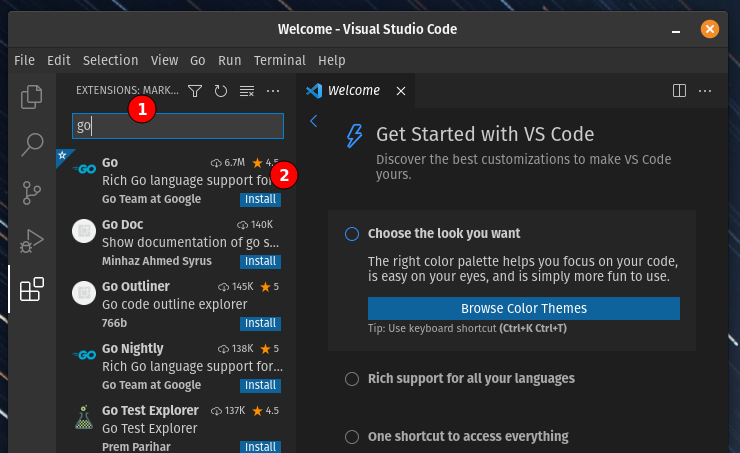The width and height of the screenshot is (740, 453).
Task: Minimize the Visual Studio Code window
Action: tap(676, 30)
